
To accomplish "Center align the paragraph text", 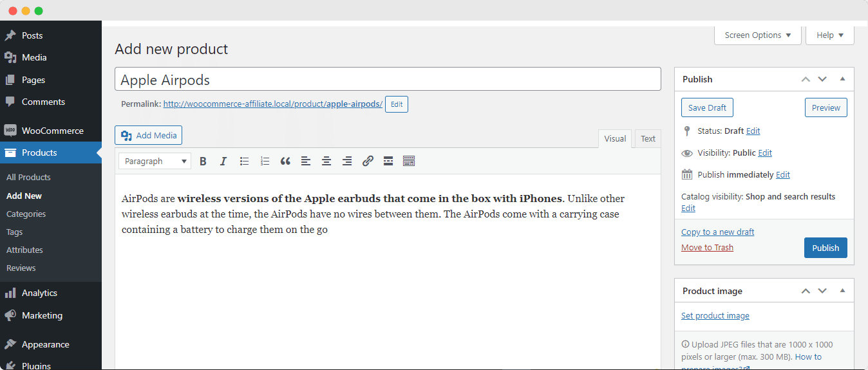I will pos(326,162).
